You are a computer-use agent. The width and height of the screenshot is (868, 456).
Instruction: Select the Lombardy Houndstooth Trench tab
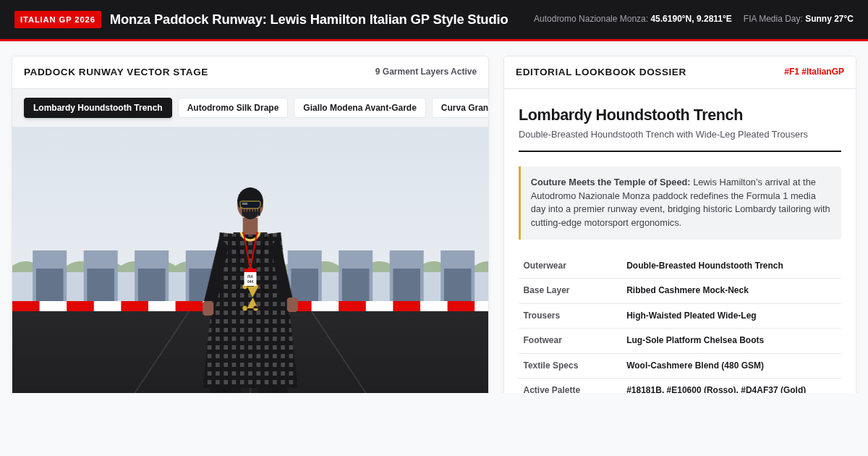pyautogui.click(x=98, y=108)
